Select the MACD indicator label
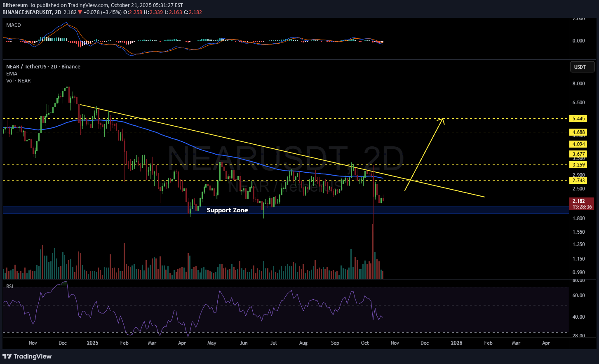This screenshot has height=364, width=599. coord(13,25)
